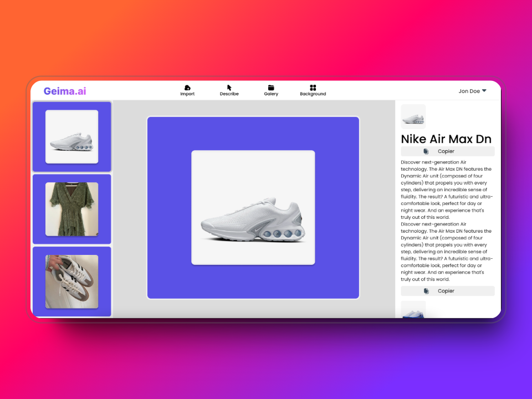This screenshot has width=532, height=399.
Task: Select the white Nike sneaker thumbnail in sidebar
Action: pyautogui.click(x=72, y=137)
